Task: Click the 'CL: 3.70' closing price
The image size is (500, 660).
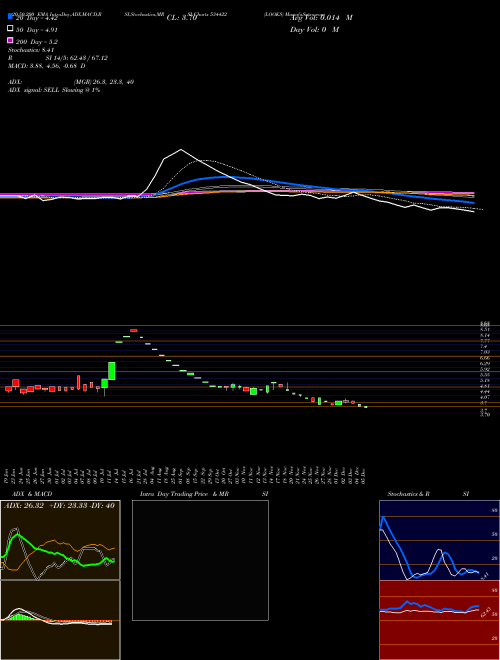Action: point(182,18)
